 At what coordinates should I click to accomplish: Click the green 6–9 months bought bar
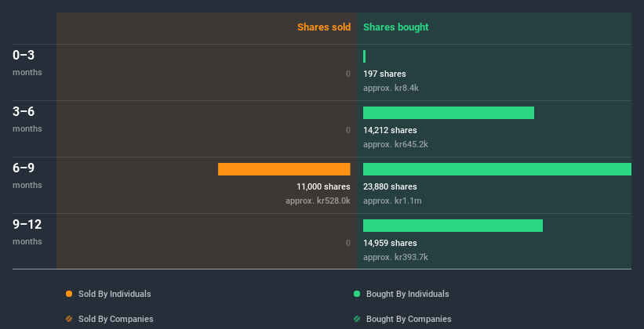(x=497, y=169)
